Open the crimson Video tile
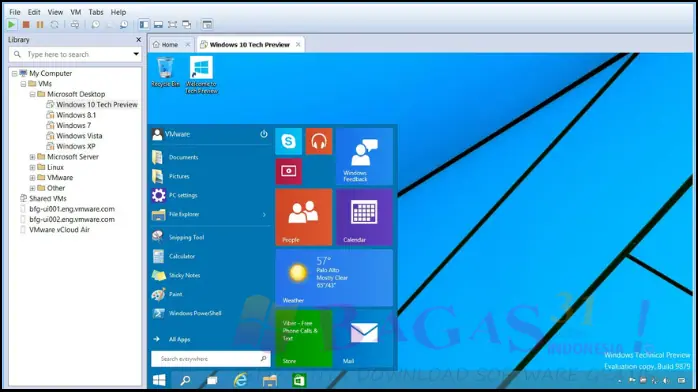 coord(288,171)
